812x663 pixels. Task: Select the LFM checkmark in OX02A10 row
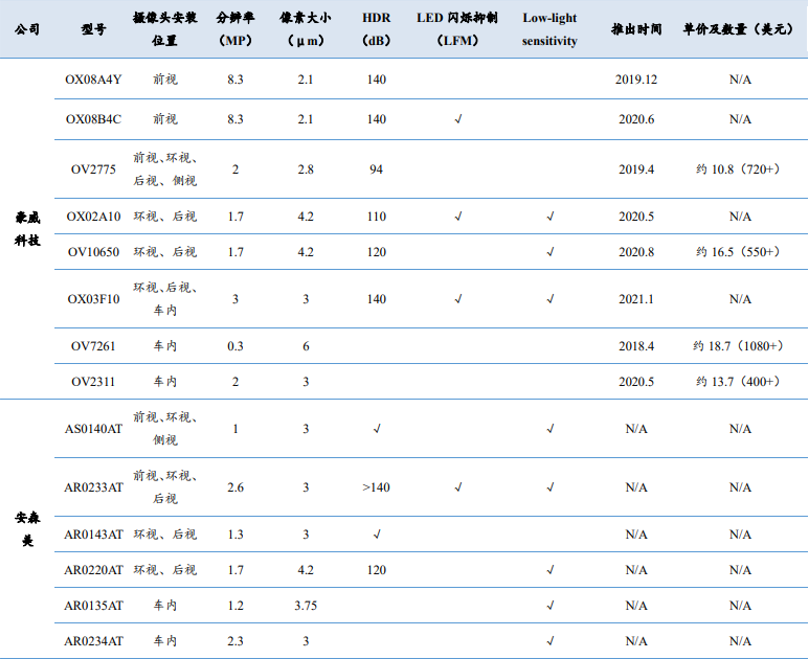(458, 217)
